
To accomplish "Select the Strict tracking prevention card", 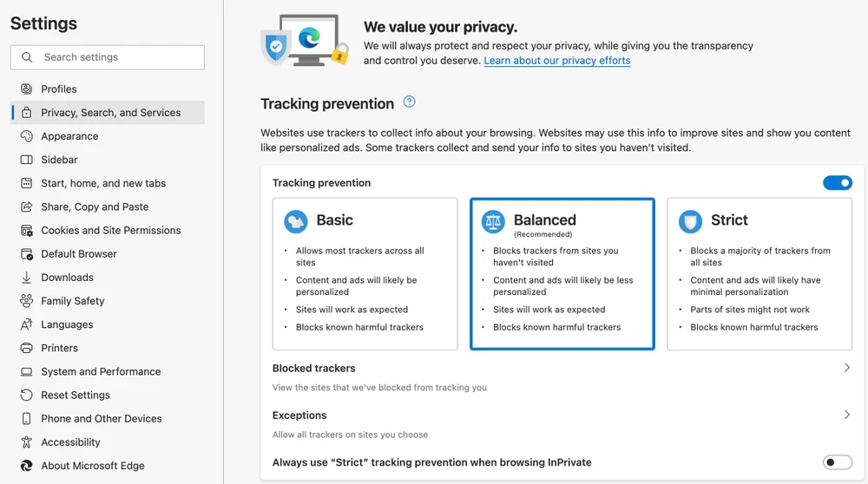I will pyautogui.click(x=759, y=274).
